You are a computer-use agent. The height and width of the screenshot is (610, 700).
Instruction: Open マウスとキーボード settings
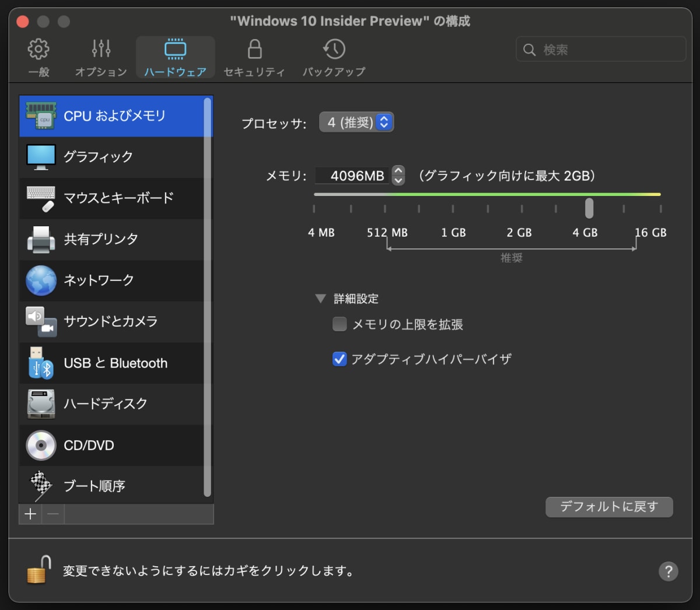pyautogui.click(x=111, y=198)
